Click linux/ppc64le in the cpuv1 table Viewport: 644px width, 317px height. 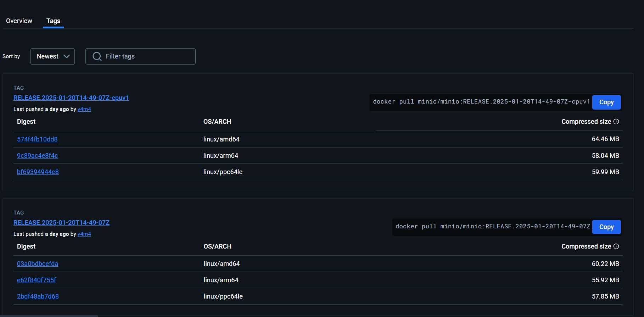pyautogui.click(x=223, y=172)
